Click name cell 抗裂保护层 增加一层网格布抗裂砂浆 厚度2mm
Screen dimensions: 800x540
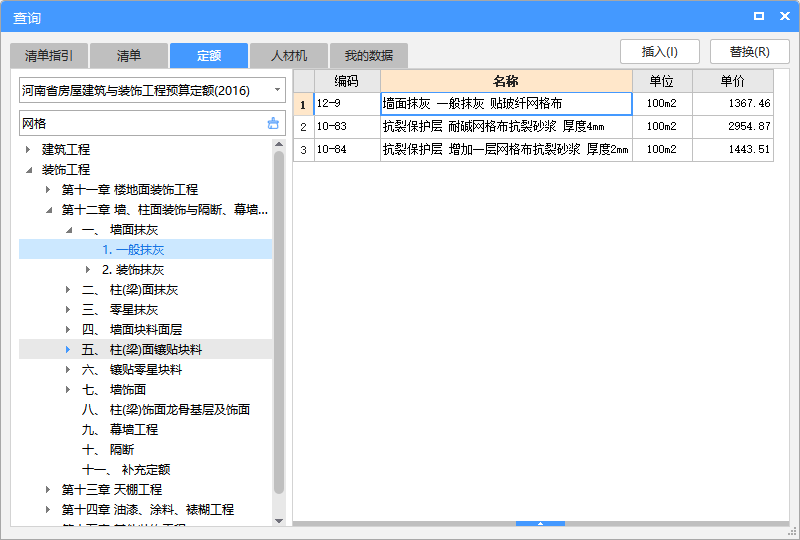coord(506,150)
